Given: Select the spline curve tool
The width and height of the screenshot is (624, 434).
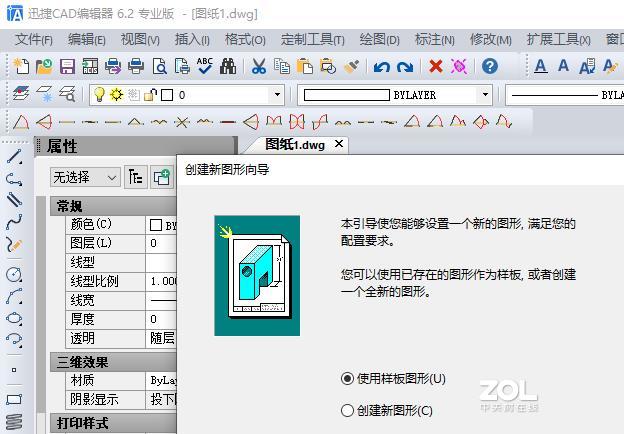Looking at the screenshot, I should [14, 222].
